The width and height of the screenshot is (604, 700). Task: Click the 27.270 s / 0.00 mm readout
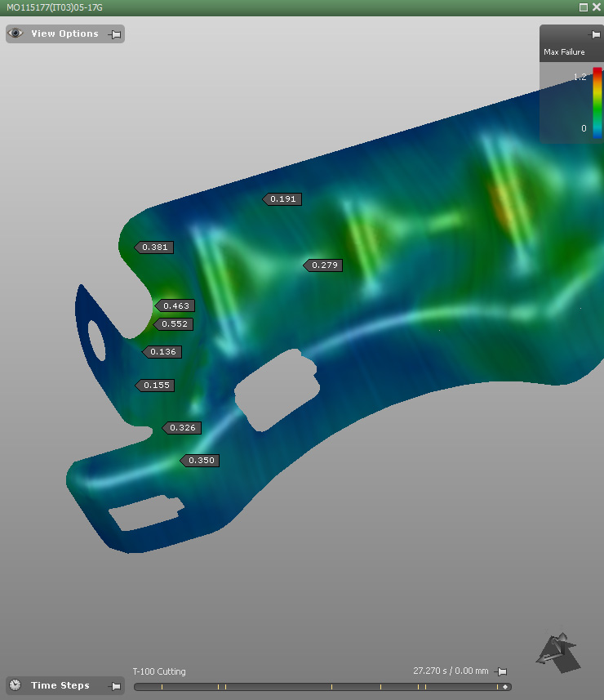coord(451,671)
